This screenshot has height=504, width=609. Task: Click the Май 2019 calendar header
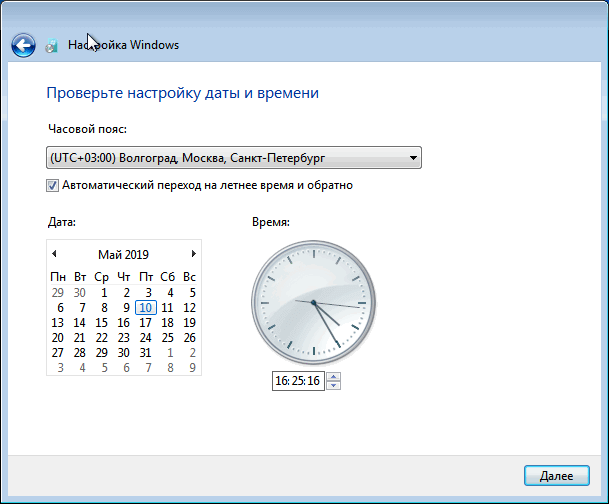pos(124,255)
